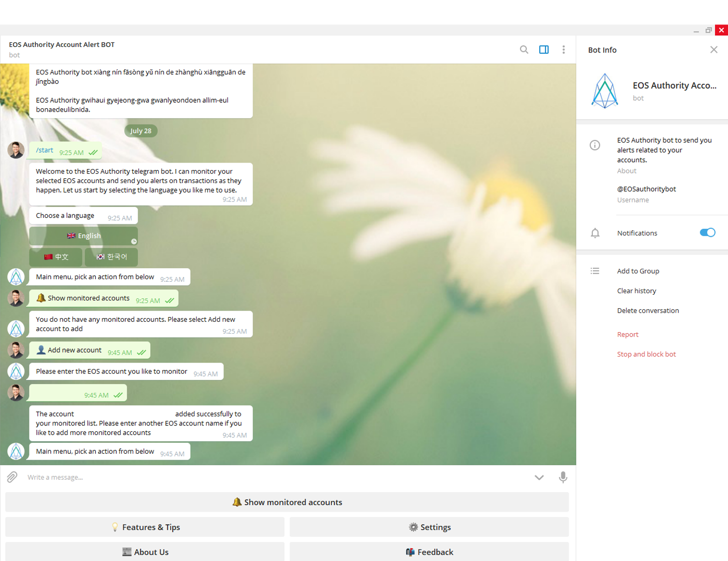Open the three-dot chat options menu

pyautogui.click(x=564, y=49)
